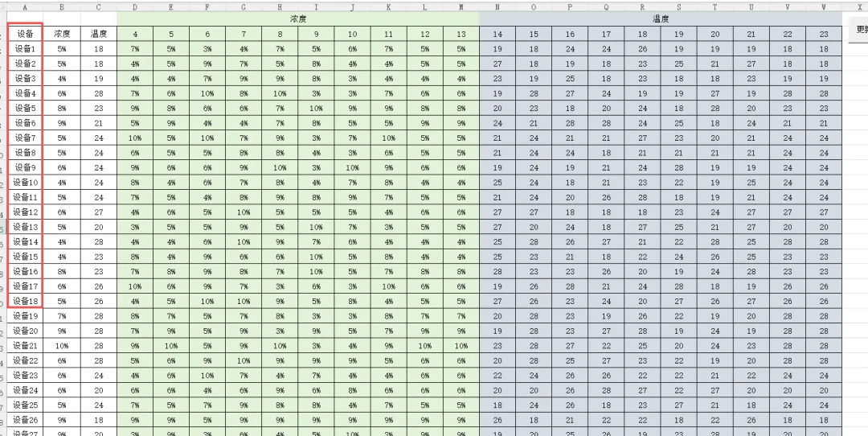Viewport: 868px width, 436px height.
Task: Select column C header
Action: [99, 6]
